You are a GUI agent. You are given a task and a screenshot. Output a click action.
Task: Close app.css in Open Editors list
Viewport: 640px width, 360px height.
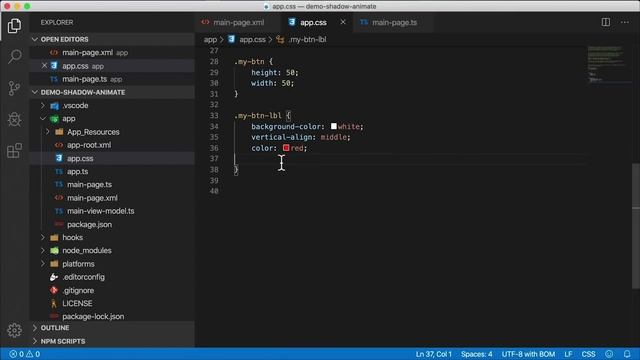(x=44, y=66)
